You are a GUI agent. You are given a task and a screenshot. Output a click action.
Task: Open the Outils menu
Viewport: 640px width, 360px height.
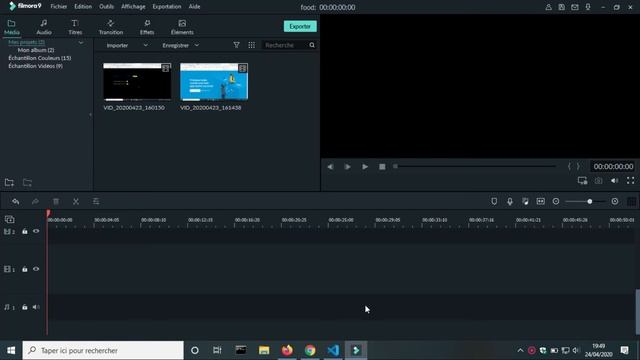[x=107, y=7]
